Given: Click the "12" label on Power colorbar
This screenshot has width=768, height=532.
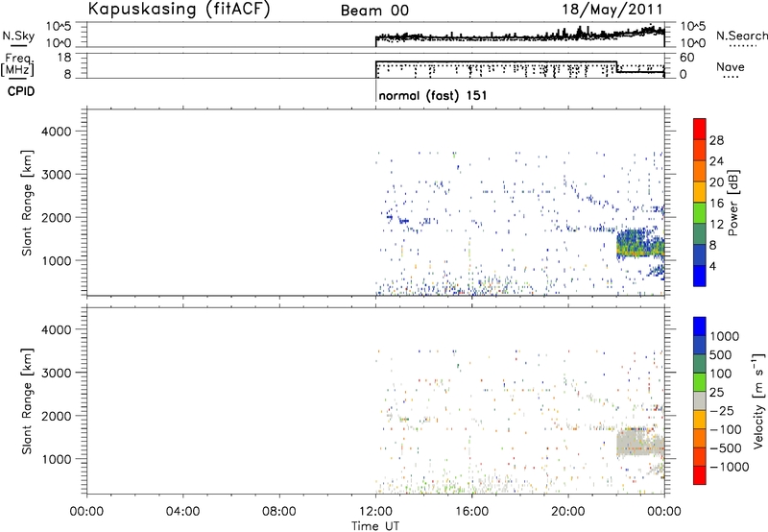Looking at the screenshot, I should (x=716, y=225).
